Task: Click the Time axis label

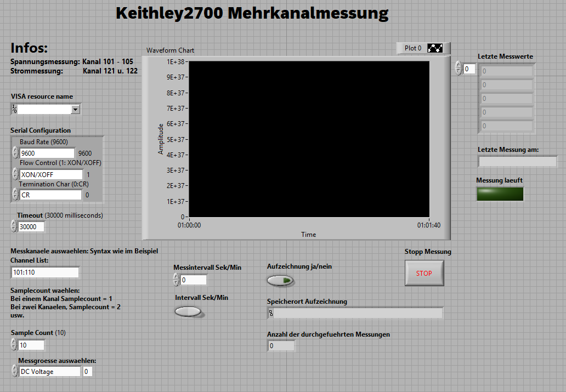Action: click(309, 235)
